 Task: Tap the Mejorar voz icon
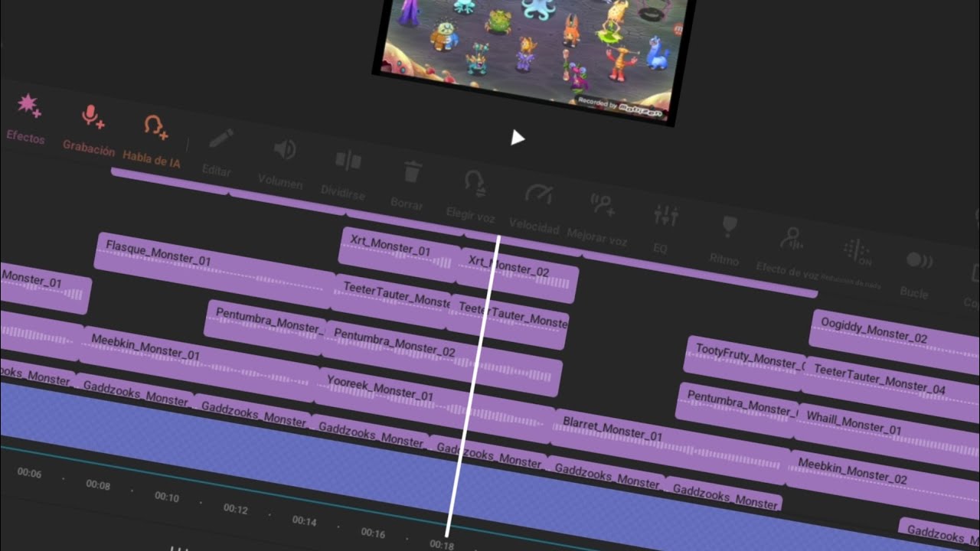[x=603, y=205]
